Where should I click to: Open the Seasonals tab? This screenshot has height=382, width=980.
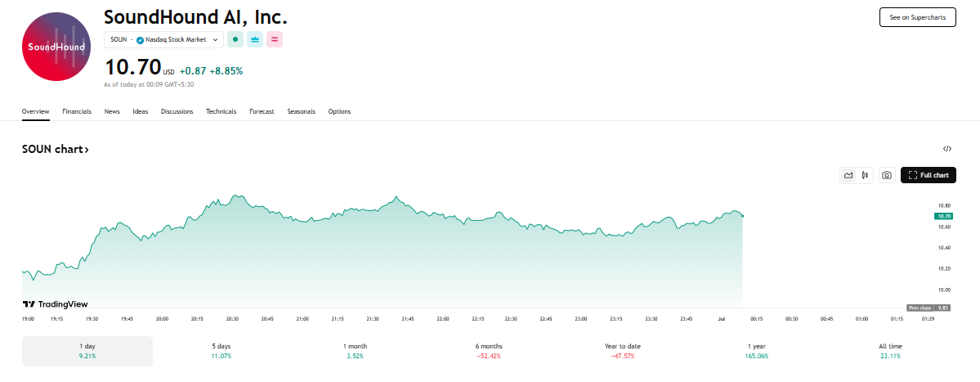[302, 111]
